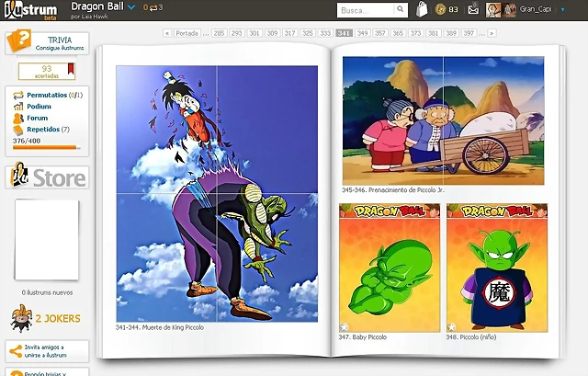Select current page tab 341
This screenshot has height=376, width=588.
(x=344, y=33)
